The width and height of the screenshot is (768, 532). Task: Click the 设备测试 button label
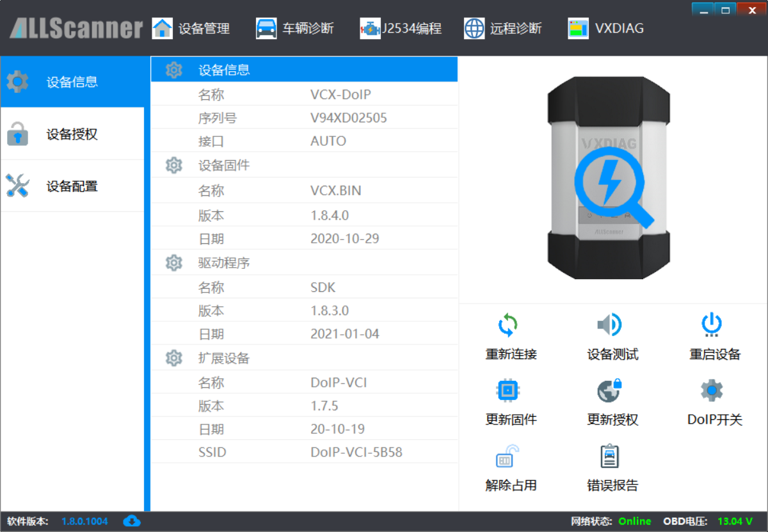tap(612, 354)
